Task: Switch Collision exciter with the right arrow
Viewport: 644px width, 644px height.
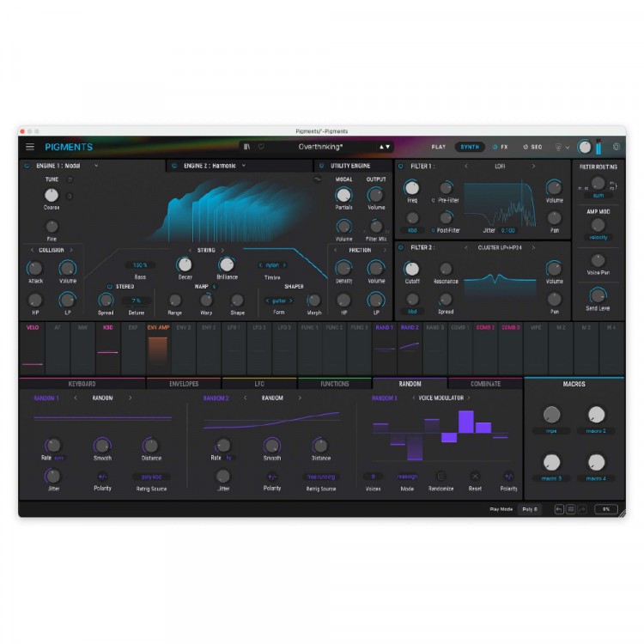Action: click(71, 250)
